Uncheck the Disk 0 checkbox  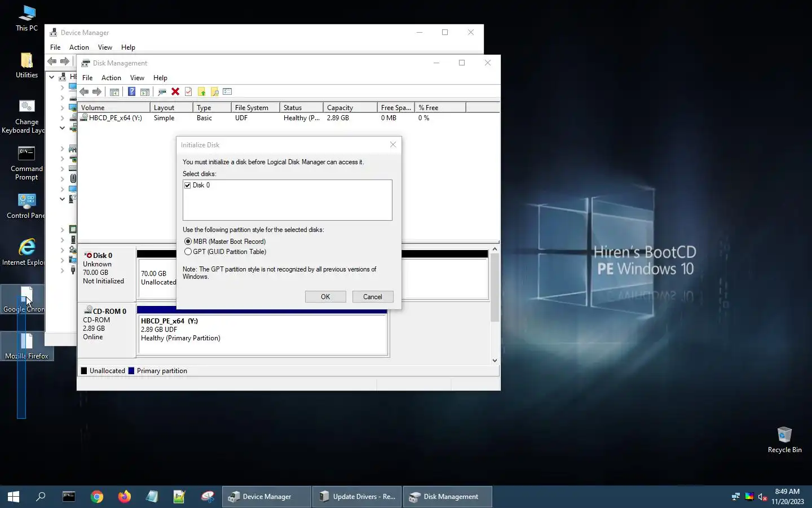[x=188, y=185]
